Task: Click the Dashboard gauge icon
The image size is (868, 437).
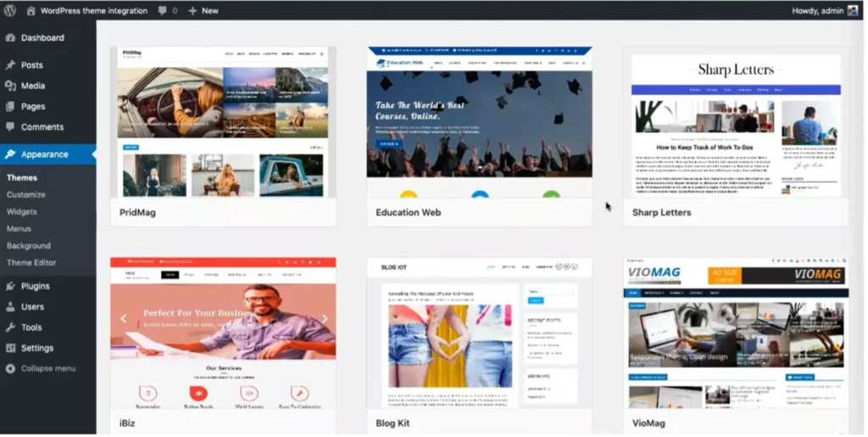Action: tap(10, 37)
